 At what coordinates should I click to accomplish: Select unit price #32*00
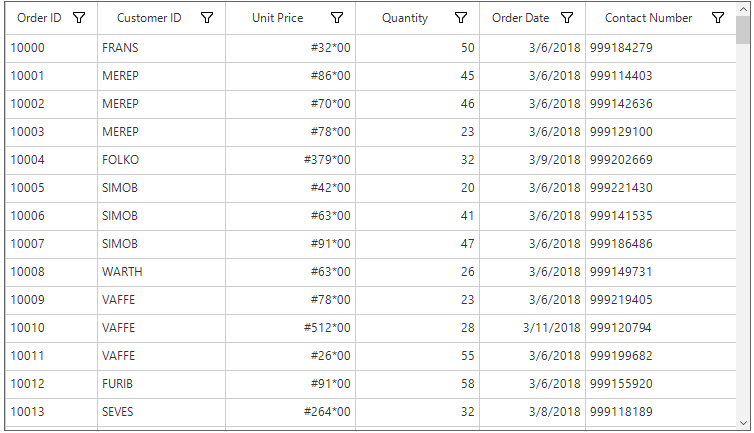click(x=290, y=48)
